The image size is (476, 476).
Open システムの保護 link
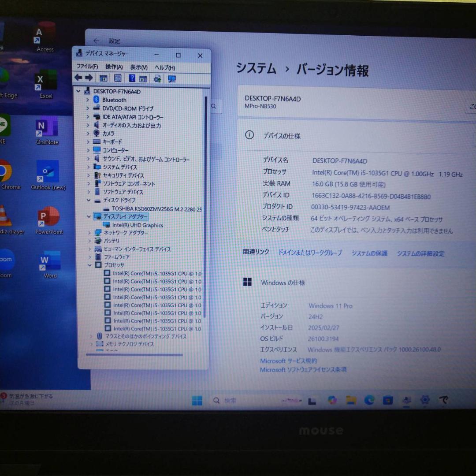click(x=369, y=253)
